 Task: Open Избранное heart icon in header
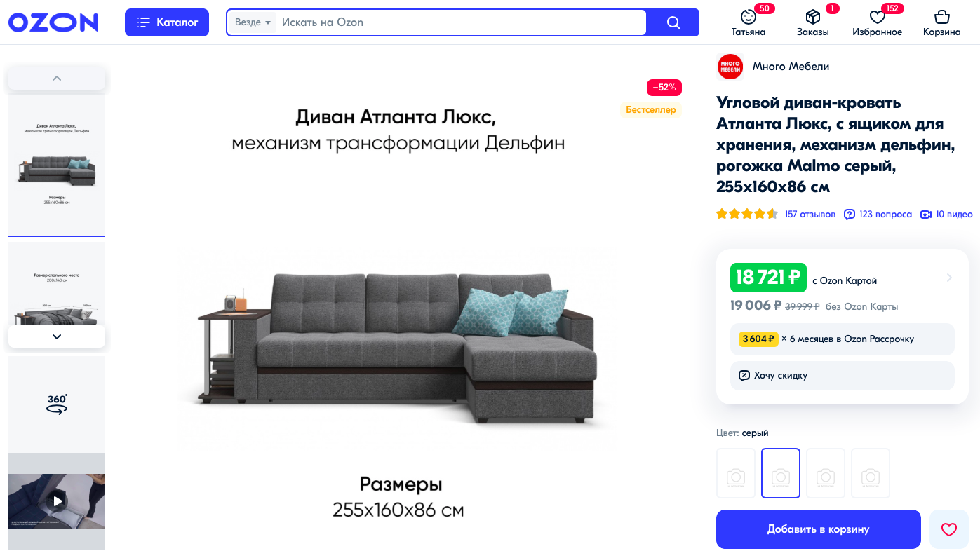click(877, 17)
